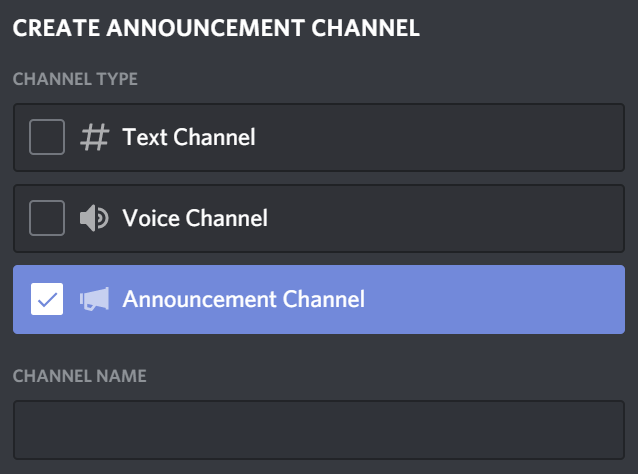The height and width of the screenshot is (474, 638).
Task: Click blank area of highlighted Announcement row
Action: [500, 298]
